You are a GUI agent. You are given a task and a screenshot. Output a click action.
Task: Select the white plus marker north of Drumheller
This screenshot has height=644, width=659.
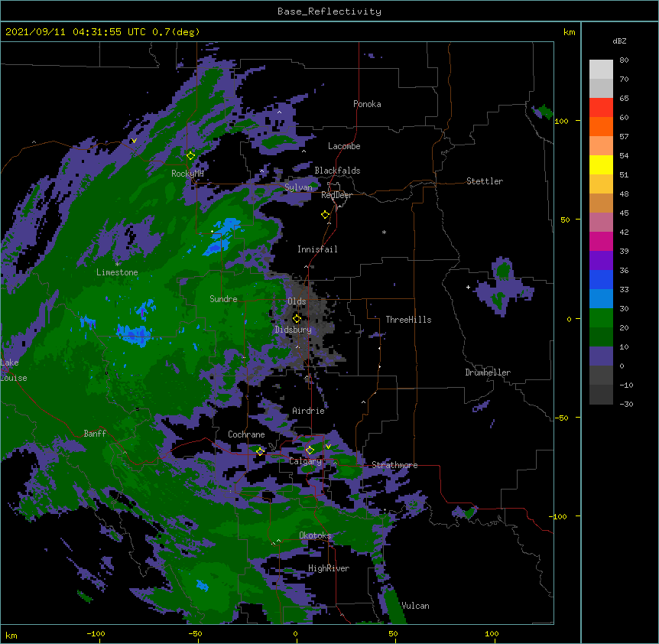tap(468, 287)
